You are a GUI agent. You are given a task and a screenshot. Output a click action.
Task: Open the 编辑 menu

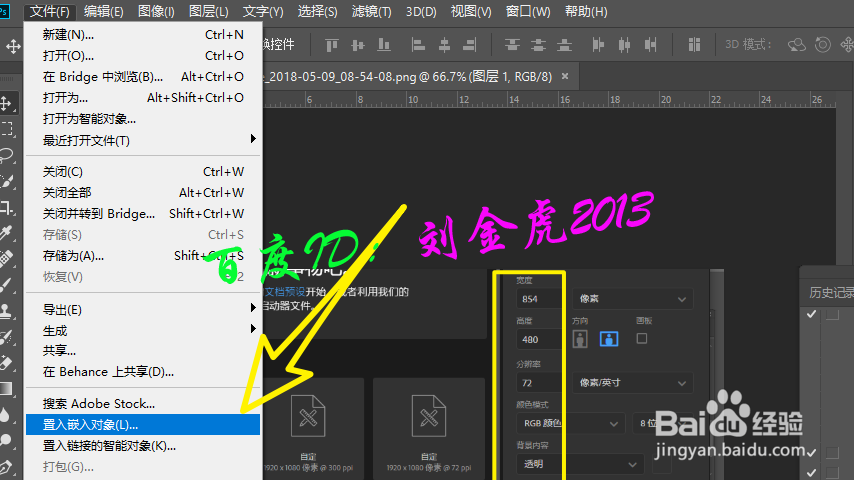click(103, 11)
